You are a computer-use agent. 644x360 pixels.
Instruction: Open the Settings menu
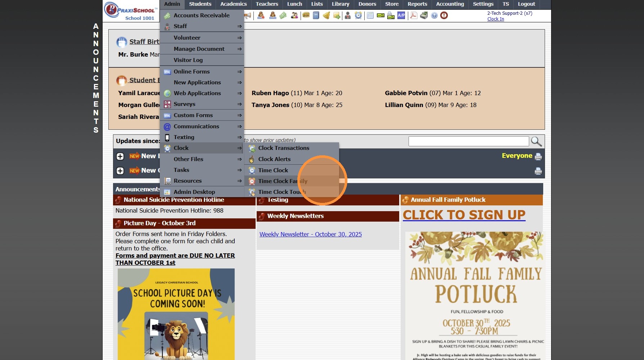(483, 4)
